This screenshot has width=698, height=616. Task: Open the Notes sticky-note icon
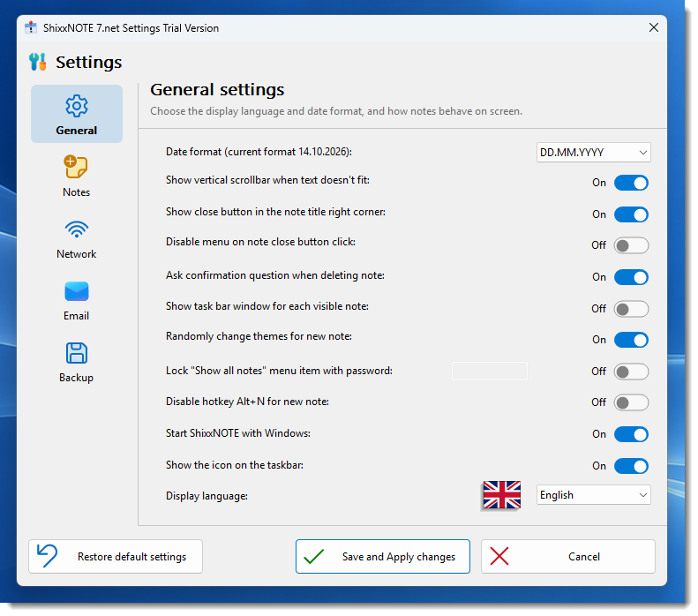[76, 167]
